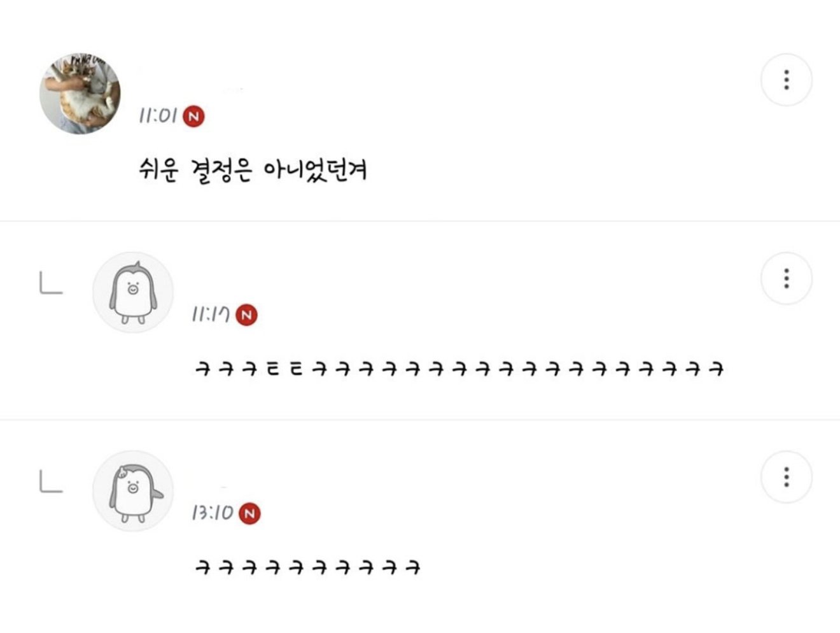
Task: Click the 11:01 timestamp
Action: [158, 116]
